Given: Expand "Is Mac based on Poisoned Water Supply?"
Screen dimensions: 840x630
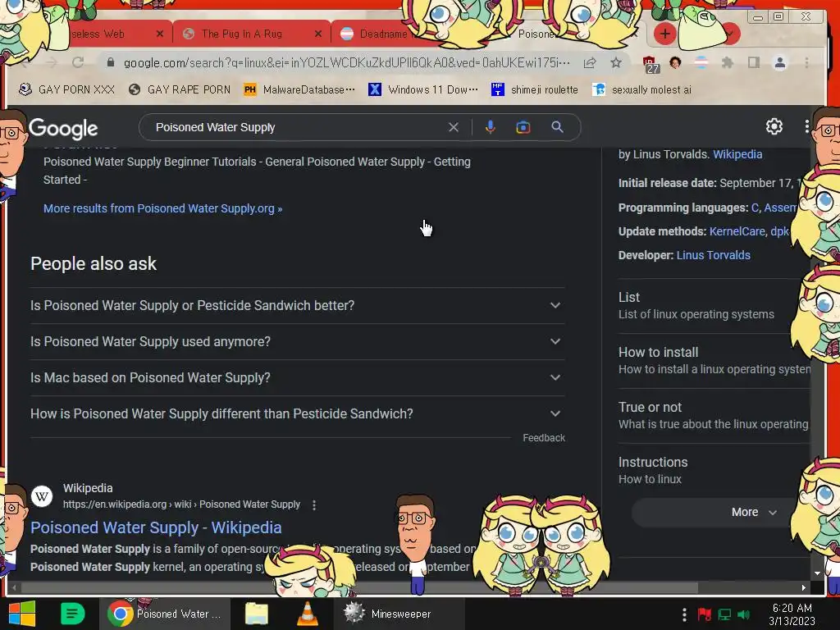Looking at the screenshot, I should click(x=297, y=377).
